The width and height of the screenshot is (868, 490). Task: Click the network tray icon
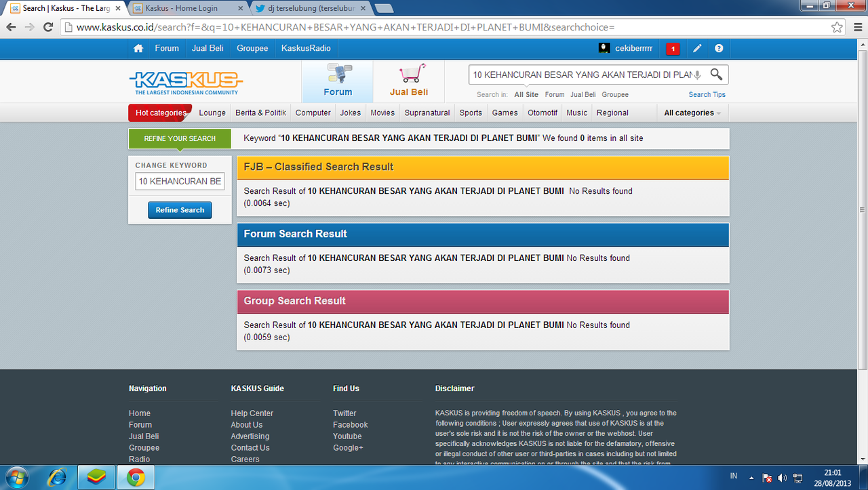coord(798,477)
